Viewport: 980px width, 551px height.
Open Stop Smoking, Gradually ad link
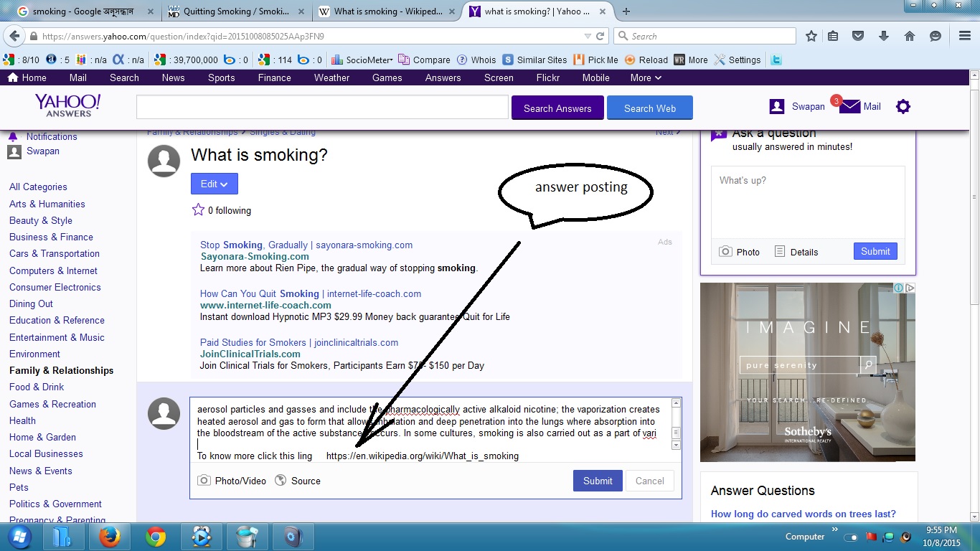306,245
